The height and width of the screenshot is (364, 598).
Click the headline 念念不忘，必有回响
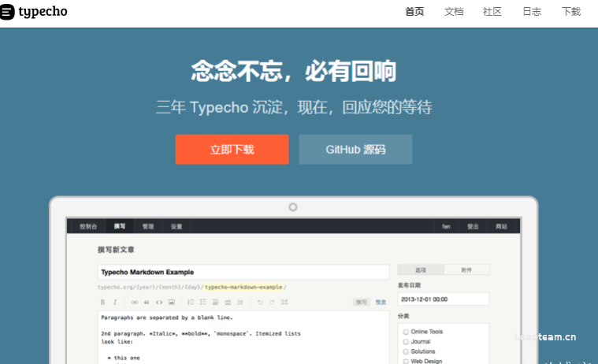(294, 71)
